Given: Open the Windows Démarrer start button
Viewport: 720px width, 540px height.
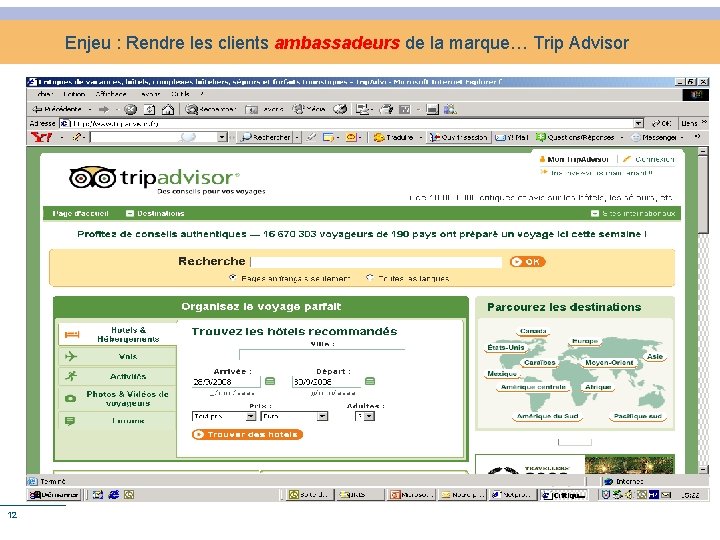Looking at the screenshot, I should click(54, 495).
